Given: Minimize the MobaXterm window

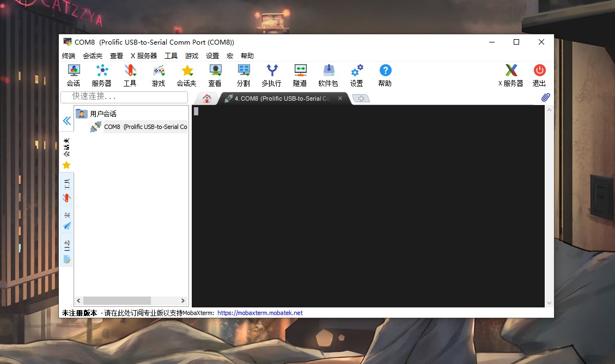Looking at the screenshot, I should pos(492,42).
